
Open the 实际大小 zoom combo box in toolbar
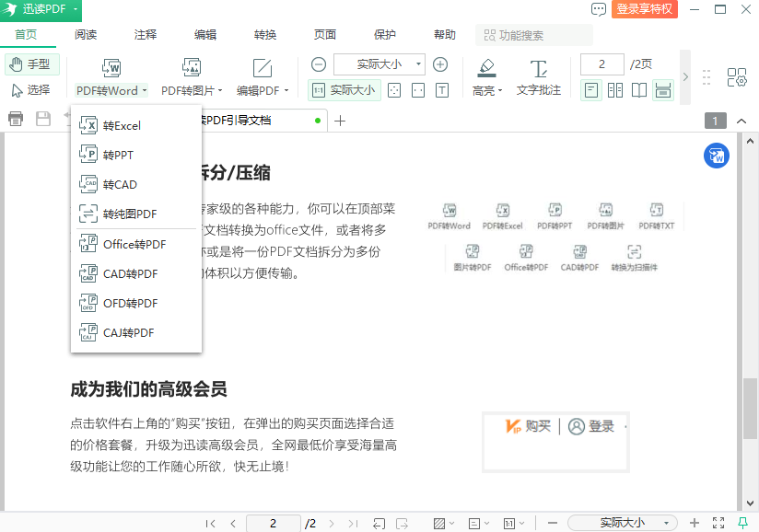(379, 64)
